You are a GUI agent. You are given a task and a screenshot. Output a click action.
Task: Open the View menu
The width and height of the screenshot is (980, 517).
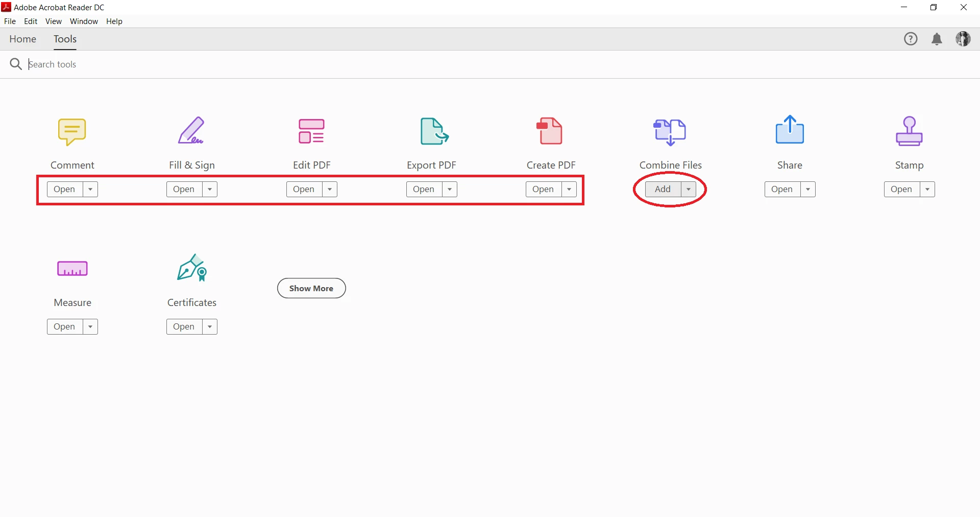click(54, 21)
